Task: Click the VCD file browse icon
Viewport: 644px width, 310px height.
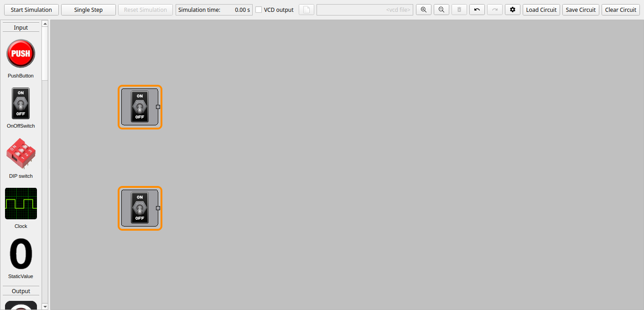Action: pyautogui.click(x=306, y=10)
